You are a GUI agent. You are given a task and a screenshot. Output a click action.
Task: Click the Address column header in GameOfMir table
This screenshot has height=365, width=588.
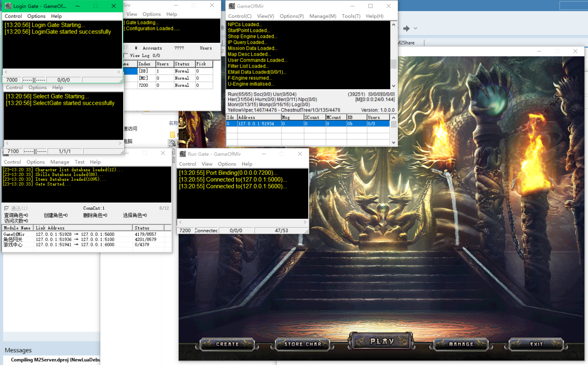pos(259,118)
